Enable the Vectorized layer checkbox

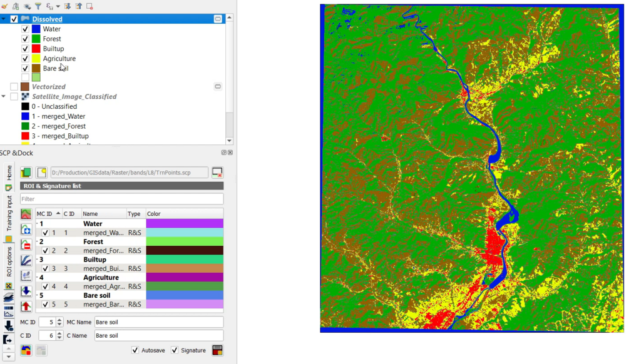tap(14, 86)
